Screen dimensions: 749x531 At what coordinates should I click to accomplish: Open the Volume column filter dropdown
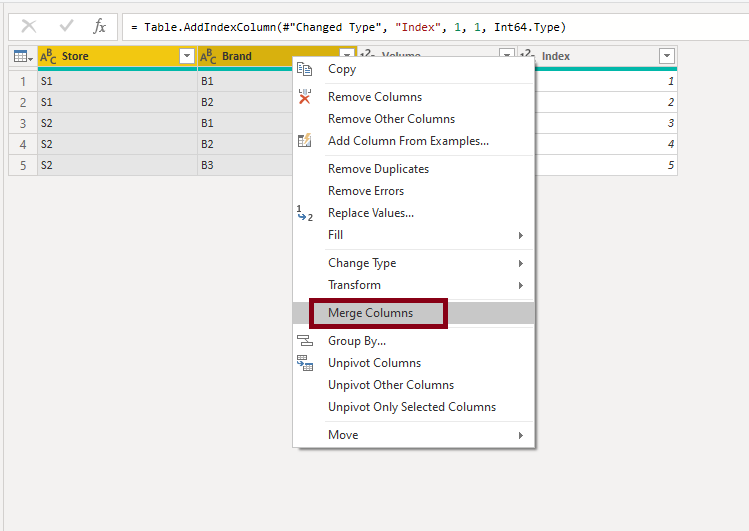(x=507, y=53)
